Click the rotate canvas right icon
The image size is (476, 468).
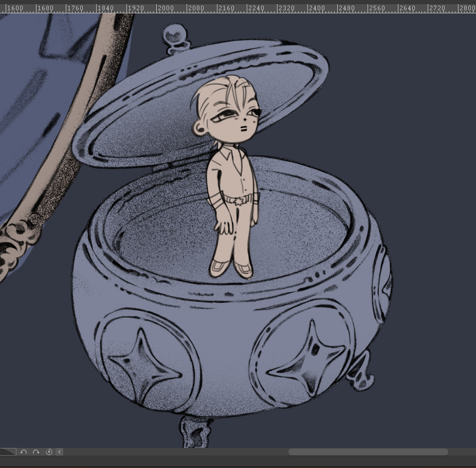click(x=36, y=452)
